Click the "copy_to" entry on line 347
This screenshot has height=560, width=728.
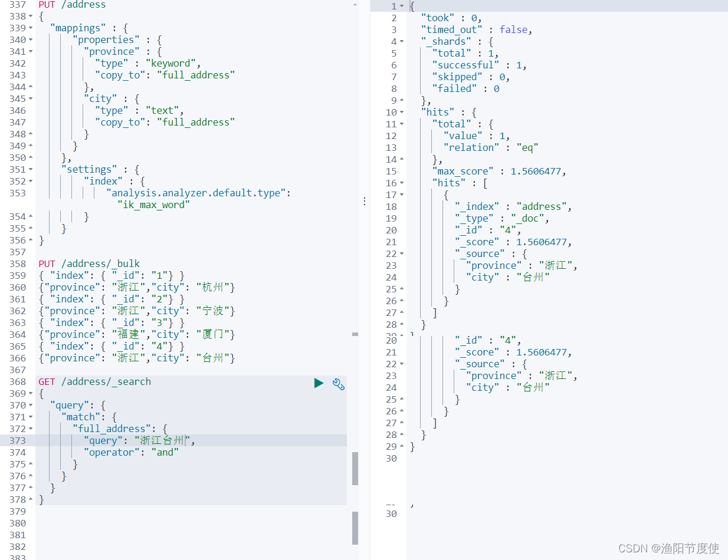(165, 123)
